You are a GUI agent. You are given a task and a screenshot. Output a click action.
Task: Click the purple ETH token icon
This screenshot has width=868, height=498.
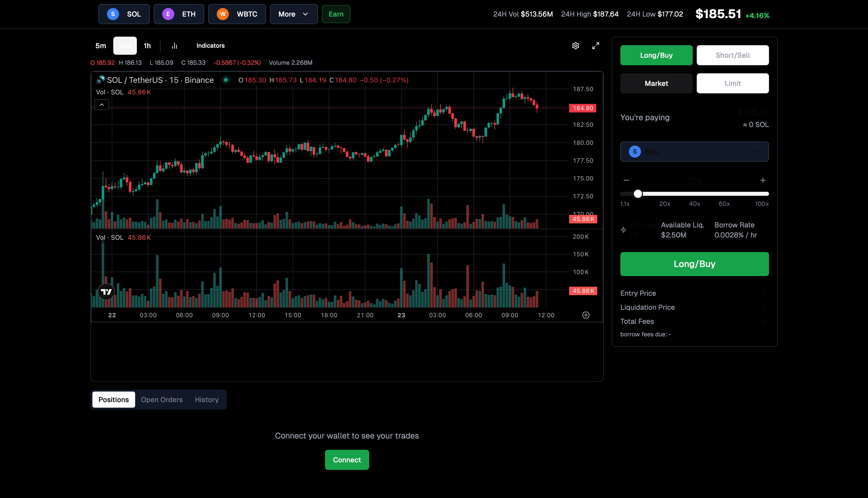tap(168, 14)
